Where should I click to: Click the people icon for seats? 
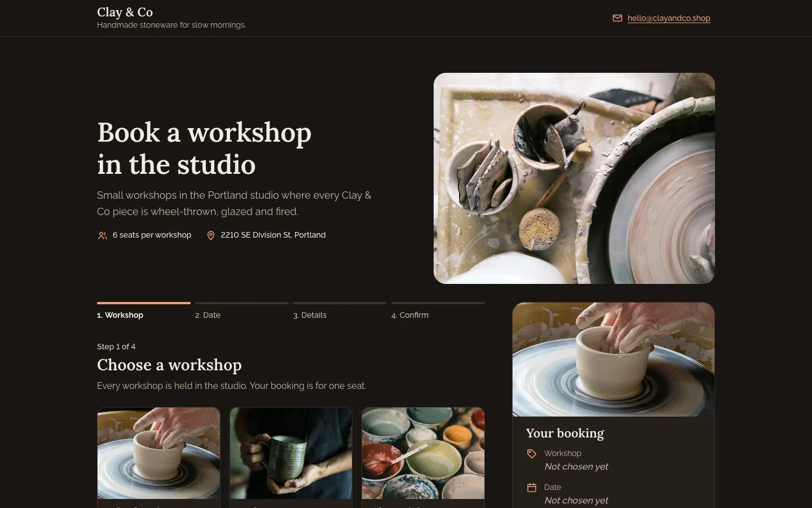(103, 235)
